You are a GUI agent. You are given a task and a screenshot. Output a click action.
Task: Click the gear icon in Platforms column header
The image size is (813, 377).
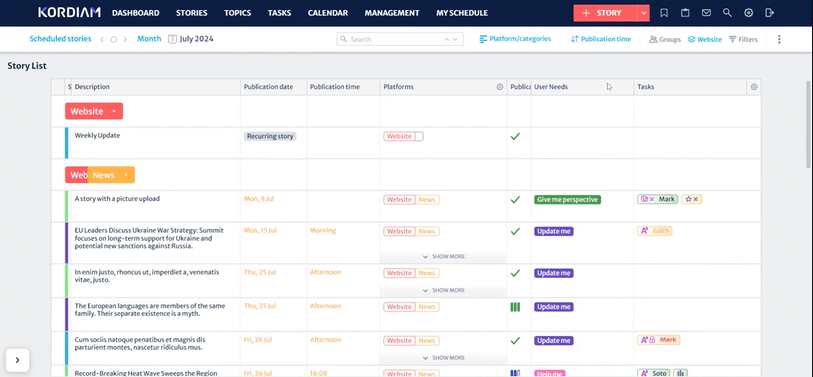[x=500, y=87]
